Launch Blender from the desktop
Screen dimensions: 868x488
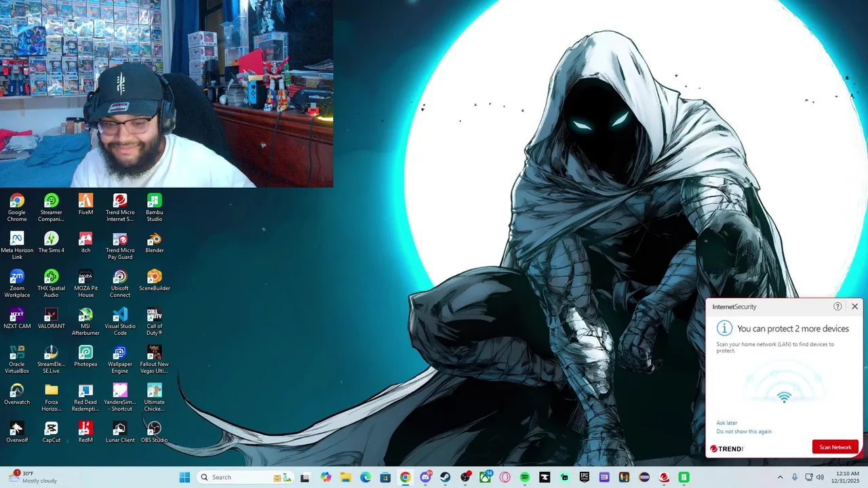tap(155, 242)
